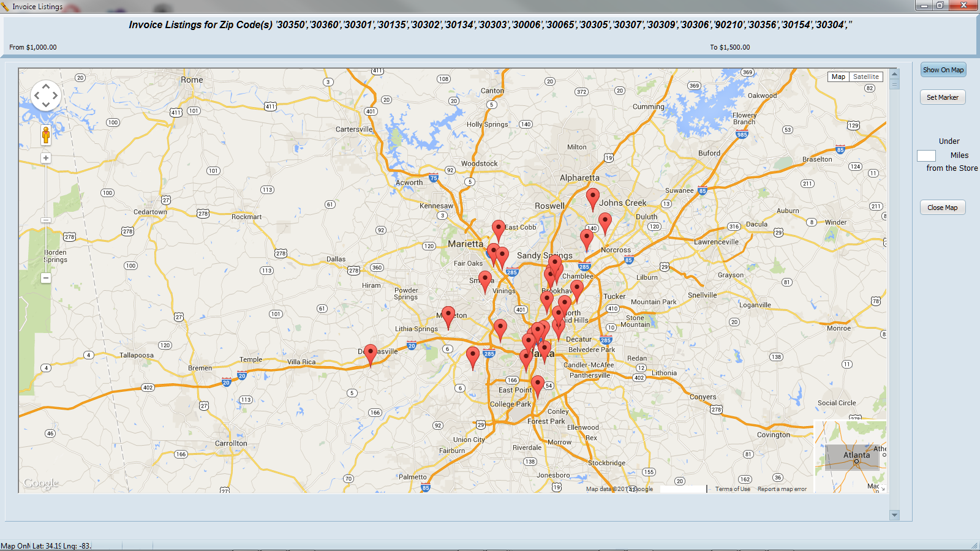This screenshot has width=980, height=551.
Task: Click the Close Map button
Action: pyautogui.click(x=943, y=208)
